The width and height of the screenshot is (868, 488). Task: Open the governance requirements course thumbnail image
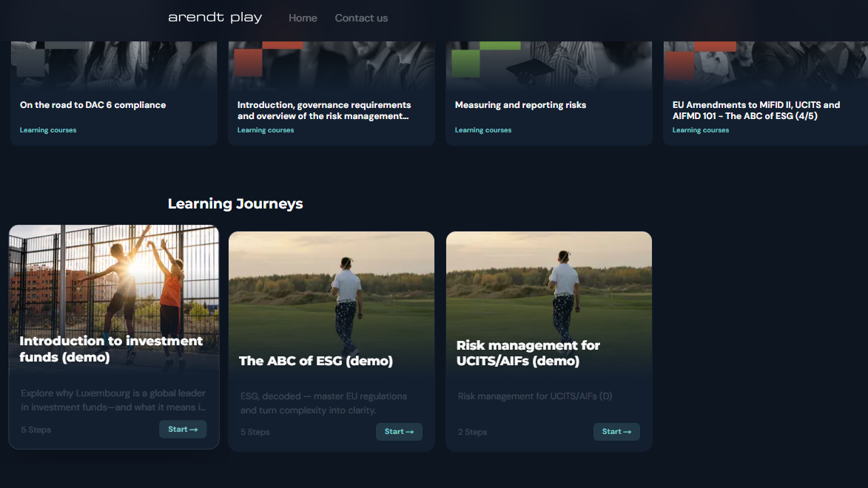(332, 65)
